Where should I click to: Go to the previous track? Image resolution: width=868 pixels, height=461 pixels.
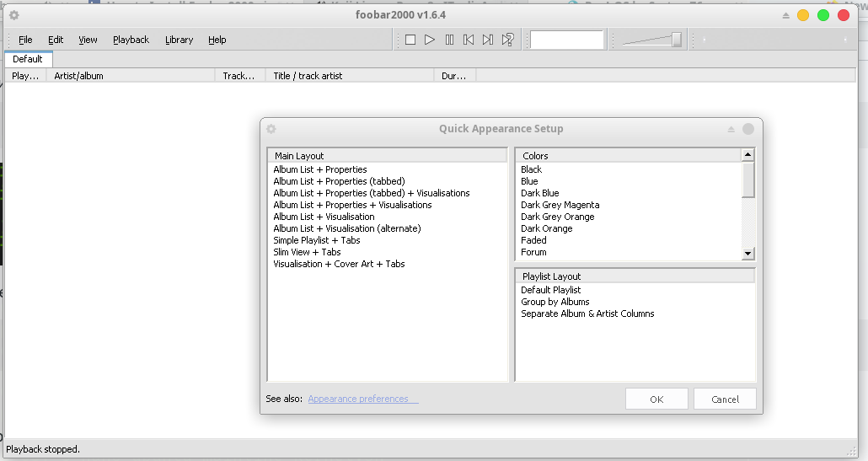(469, 40)
